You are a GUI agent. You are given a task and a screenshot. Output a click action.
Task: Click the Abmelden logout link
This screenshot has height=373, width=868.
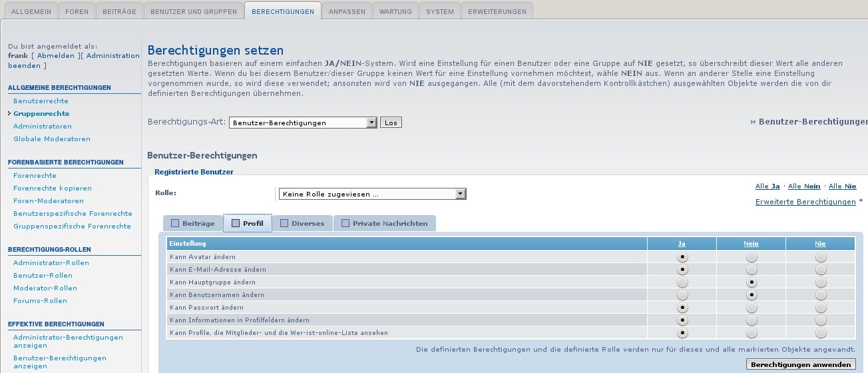(56, 56)
